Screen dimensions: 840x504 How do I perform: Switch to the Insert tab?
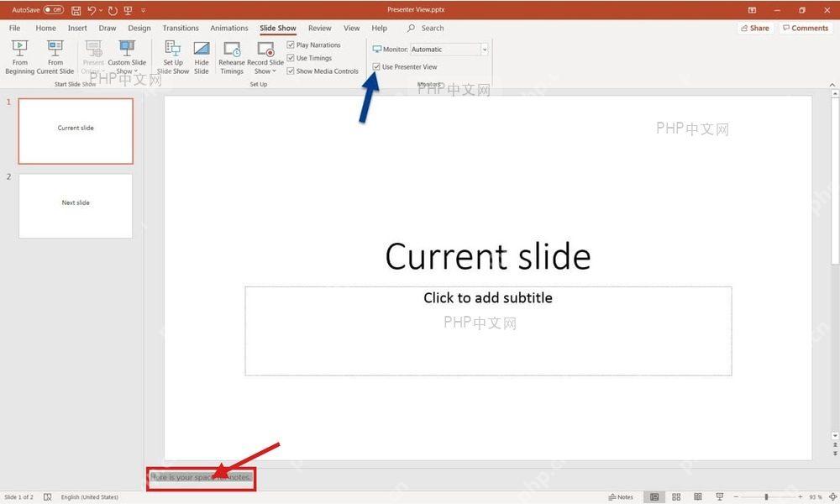point(77,28)
